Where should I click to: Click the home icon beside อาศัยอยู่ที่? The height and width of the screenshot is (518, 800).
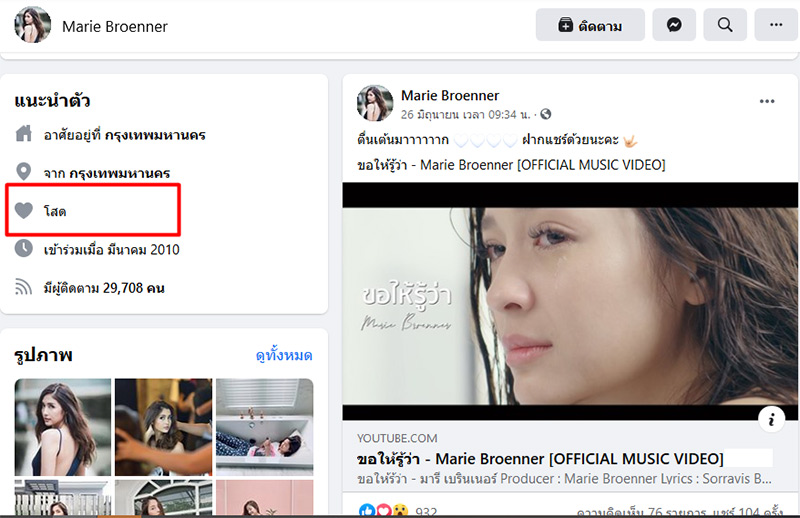coord(25,133)
